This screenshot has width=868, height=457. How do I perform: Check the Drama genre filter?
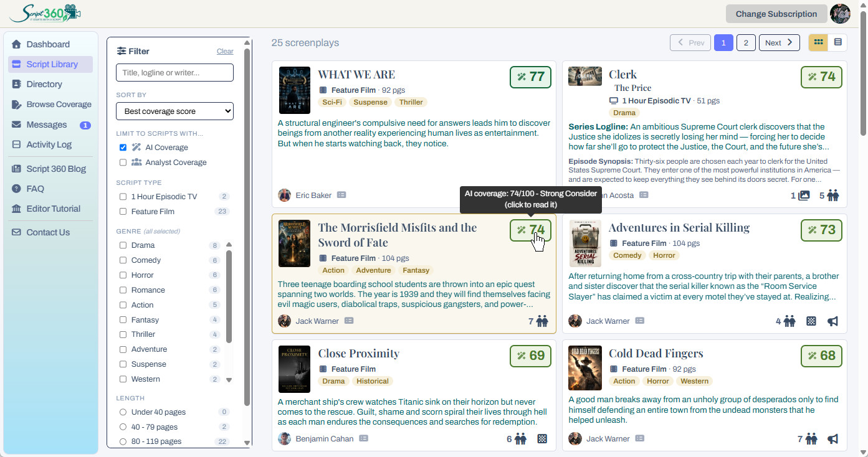[123, 245]
